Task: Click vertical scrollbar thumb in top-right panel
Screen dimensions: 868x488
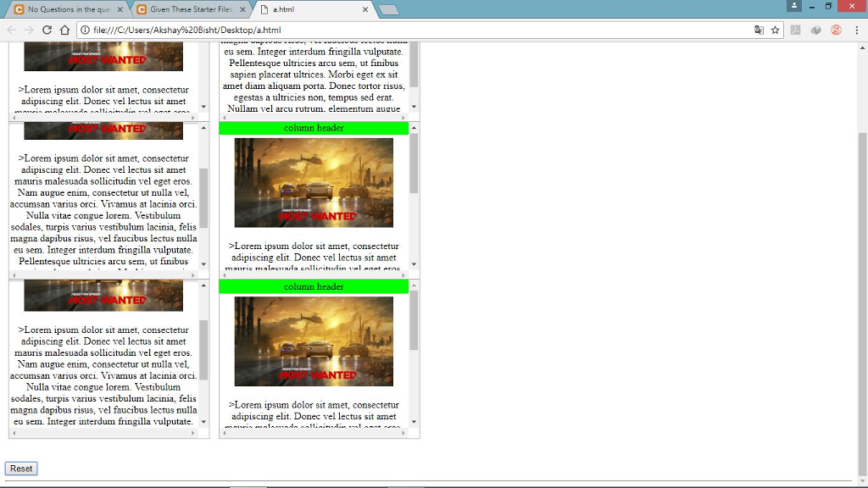Action: coord(414,64)
